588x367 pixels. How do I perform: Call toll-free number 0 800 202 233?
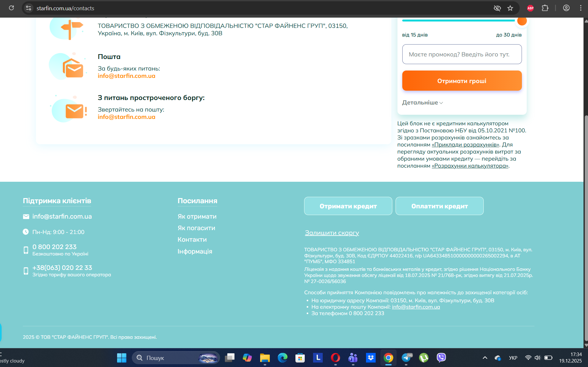coord(55,247)
